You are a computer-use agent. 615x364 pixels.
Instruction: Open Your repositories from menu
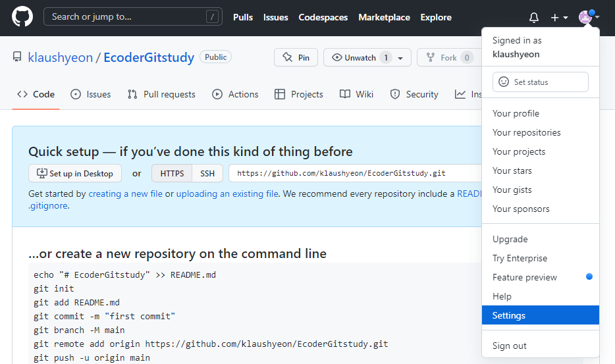[540, 132]
